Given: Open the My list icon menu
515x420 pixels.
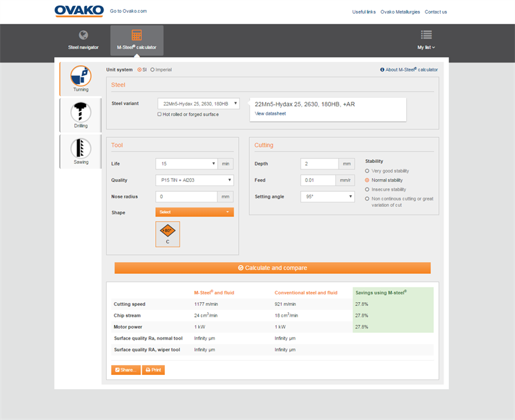Looking at the screenshot, I should (x=426, y=35).
